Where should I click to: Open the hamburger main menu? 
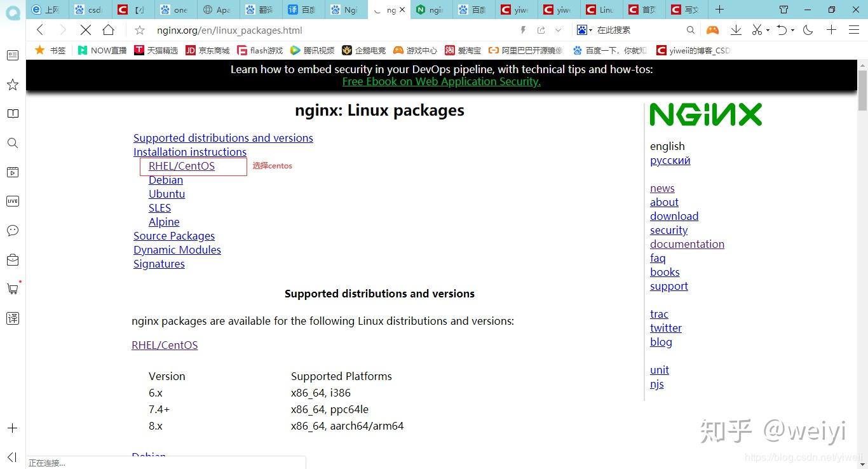853,30
